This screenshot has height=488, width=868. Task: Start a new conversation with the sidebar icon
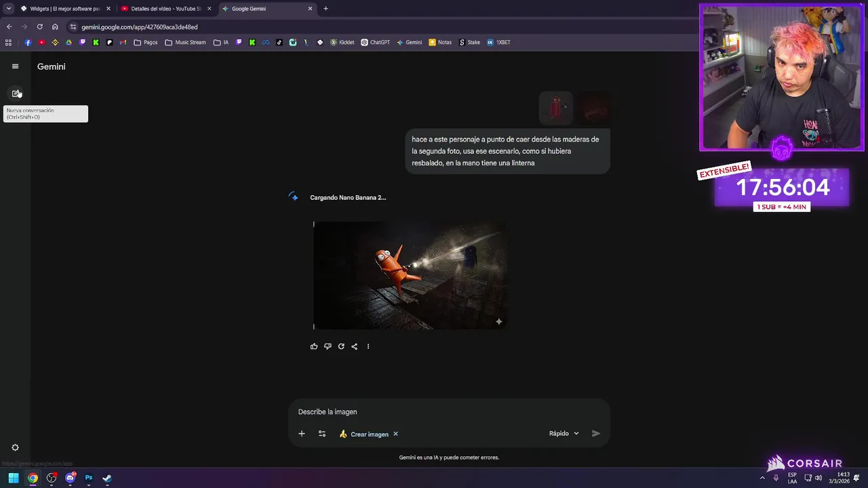tap(16, 94)
